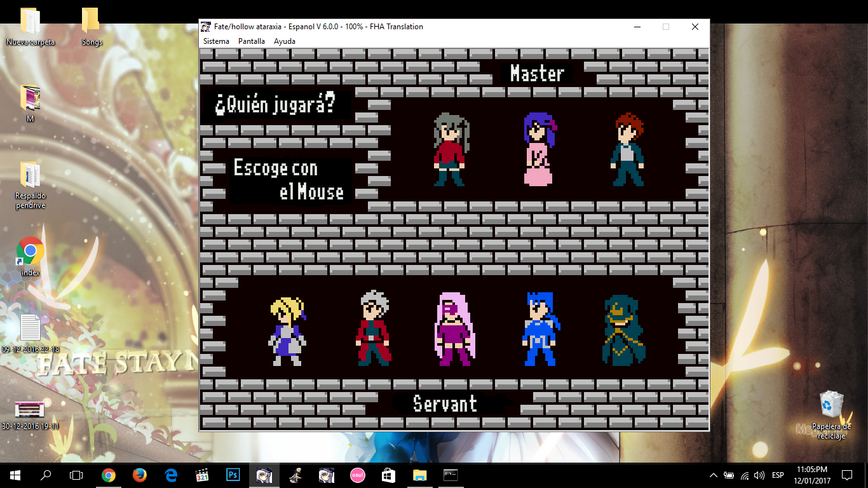This screenshot has width=868, height=488.
Task: Show hidden system tray icons
Action: point(713,475)
